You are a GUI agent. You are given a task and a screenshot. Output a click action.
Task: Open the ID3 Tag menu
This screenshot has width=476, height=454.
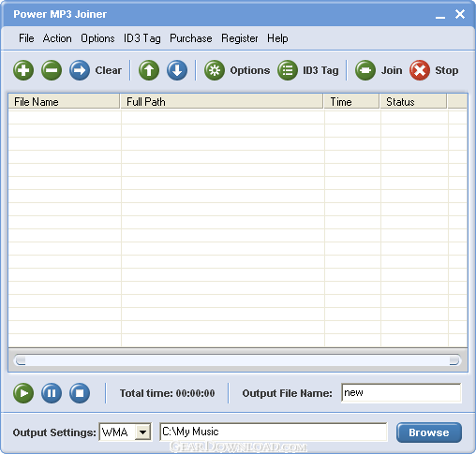pos(142,38)
